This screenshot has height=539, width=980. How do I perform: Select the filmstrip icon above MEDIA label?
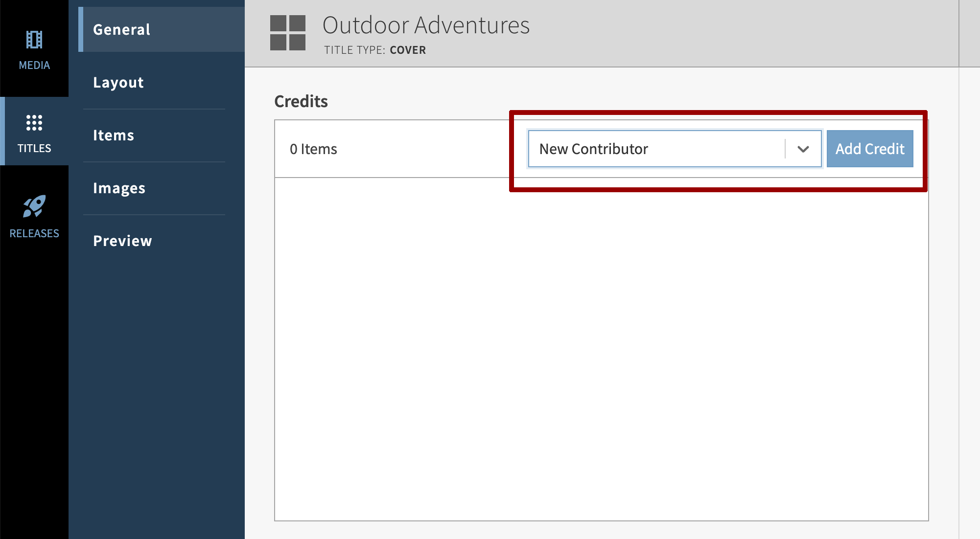(34, 39)
